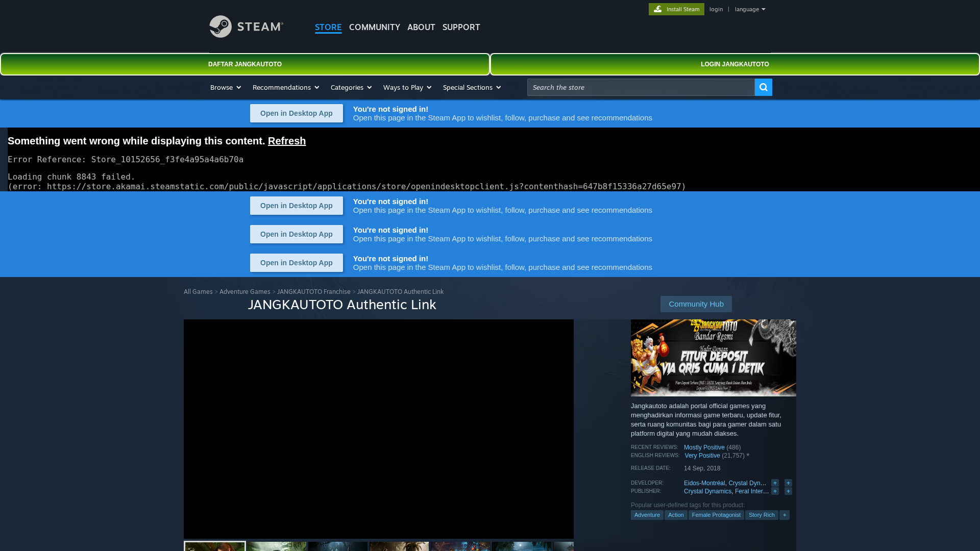Viewport: 980px width, 551px height.
Task: Open the ABOUT page
Action: click(421, 27)
